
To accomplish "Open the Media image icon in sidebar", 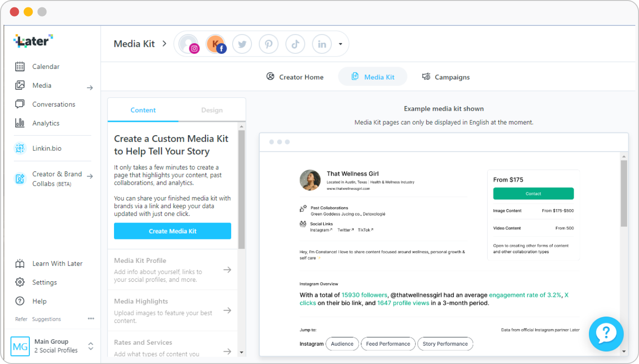I will coord(20,85).
